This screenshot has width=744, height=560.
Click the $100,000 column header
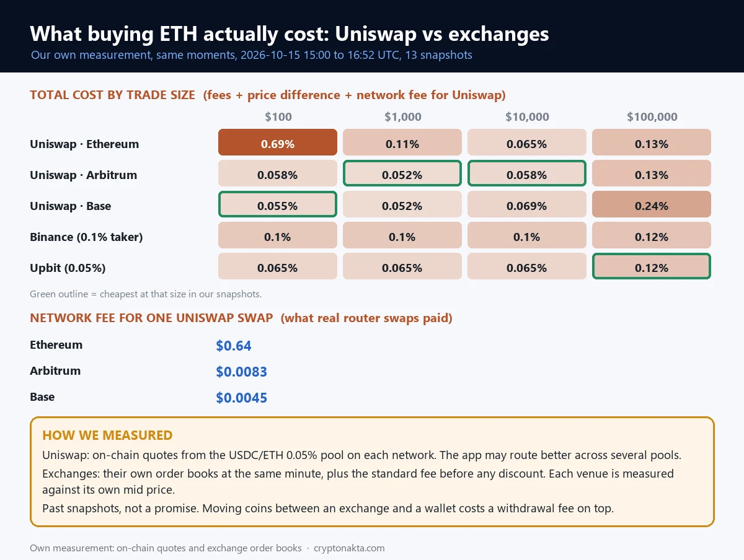tap(652, 116)
